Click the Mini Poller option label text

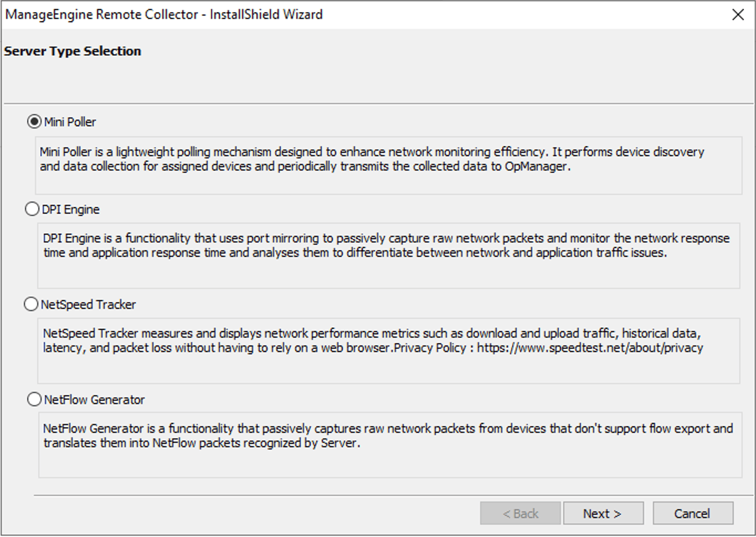(x=70, y=122)
